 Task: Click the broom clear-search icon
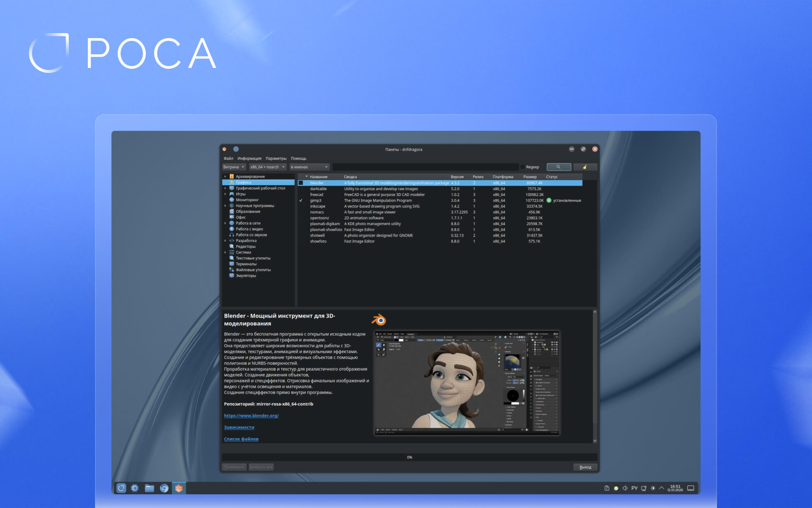tap(585, 167)
